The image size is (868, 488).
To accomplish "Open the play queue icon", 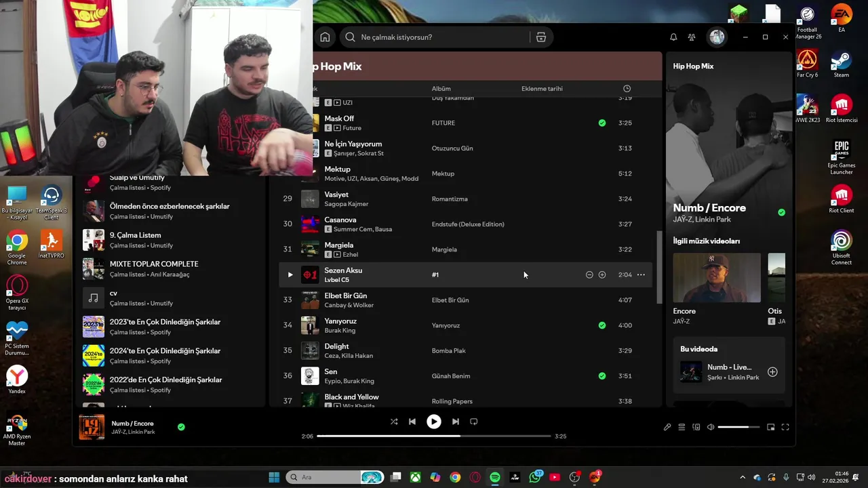I will (x=682, y=427).
